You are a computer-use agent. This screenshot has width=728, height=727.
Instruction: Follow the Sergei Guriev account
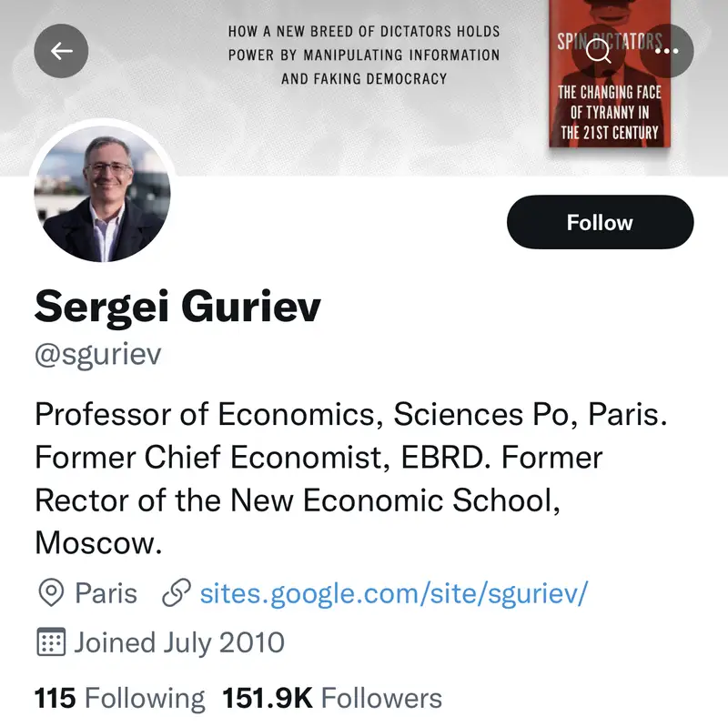pos(600,222)
